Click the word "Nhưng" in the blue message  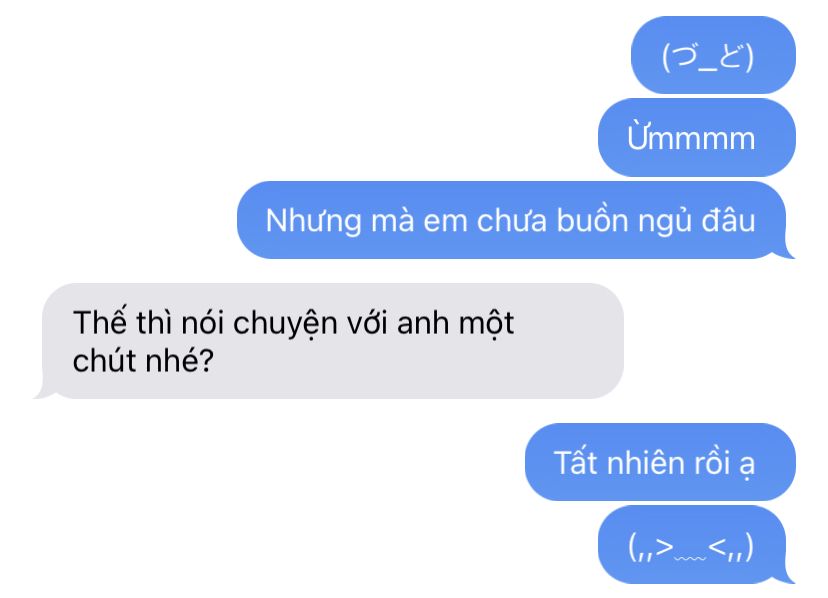(x=313, y=221)
